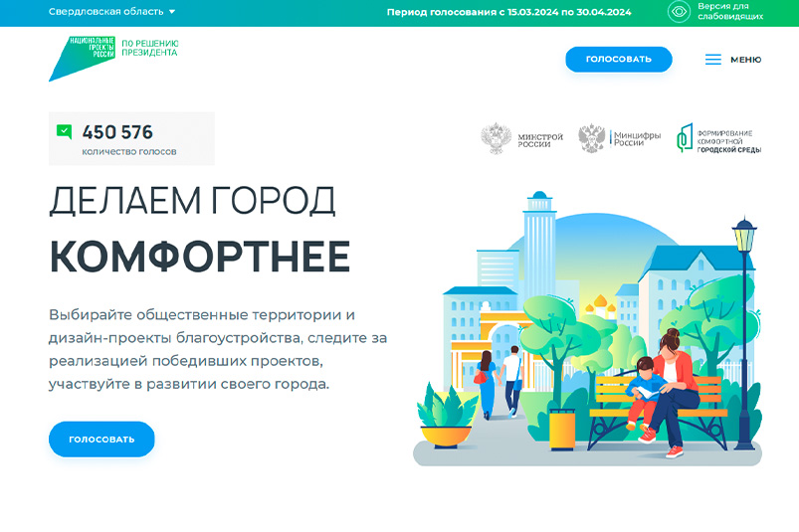799x532 pixels.
Task: Click the ДЕЛАЕМ ГОРОД КОМФОРТНЕЕ heading
Action: coord(199,229)
